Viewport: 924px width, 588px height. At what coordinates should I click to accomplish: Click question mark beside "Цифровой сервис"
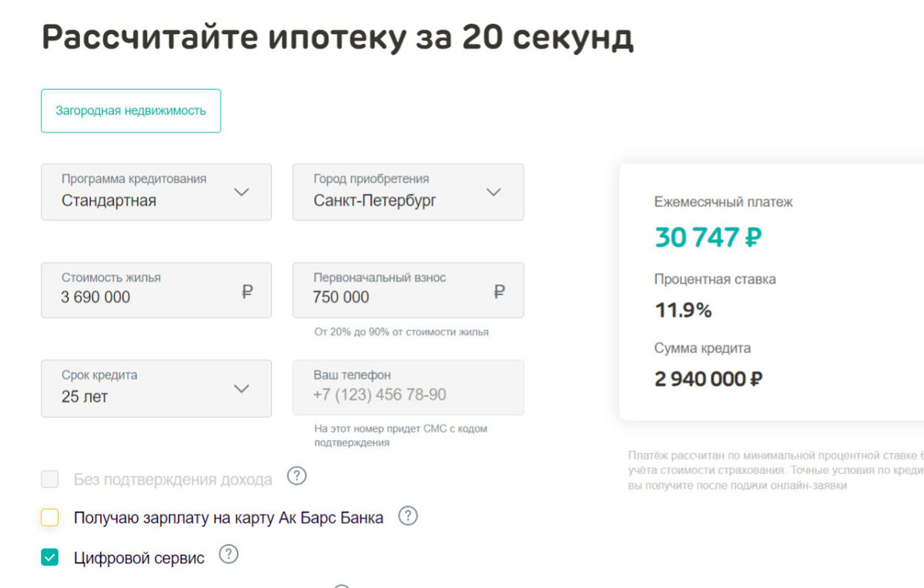tap(228, 555)
